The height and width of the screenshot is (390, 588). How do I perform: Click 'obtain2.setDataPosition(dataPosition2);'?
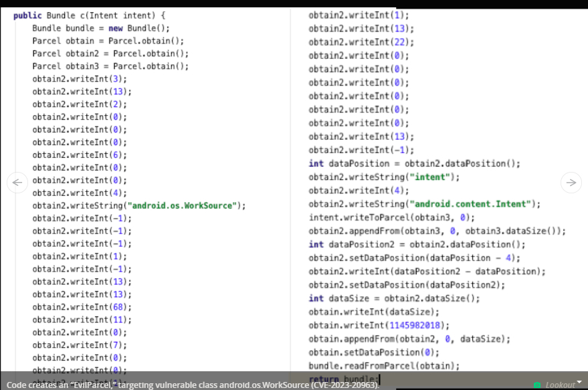coord(407,285)
